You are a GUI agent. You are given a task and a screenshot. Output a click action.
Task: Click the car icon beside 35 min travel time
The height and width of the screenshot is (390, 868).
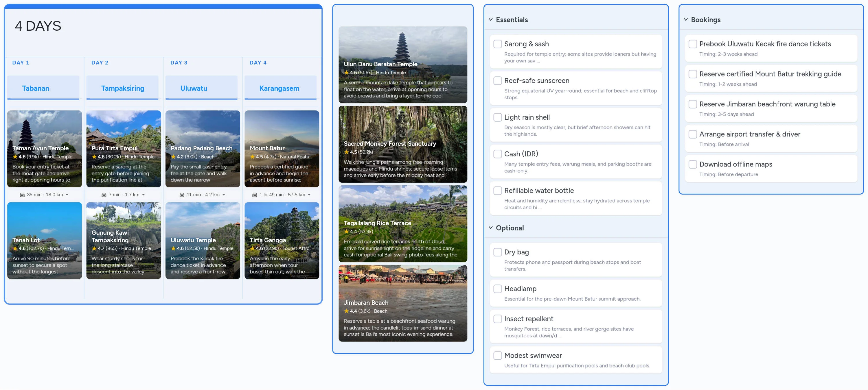[x=22, y=195]
